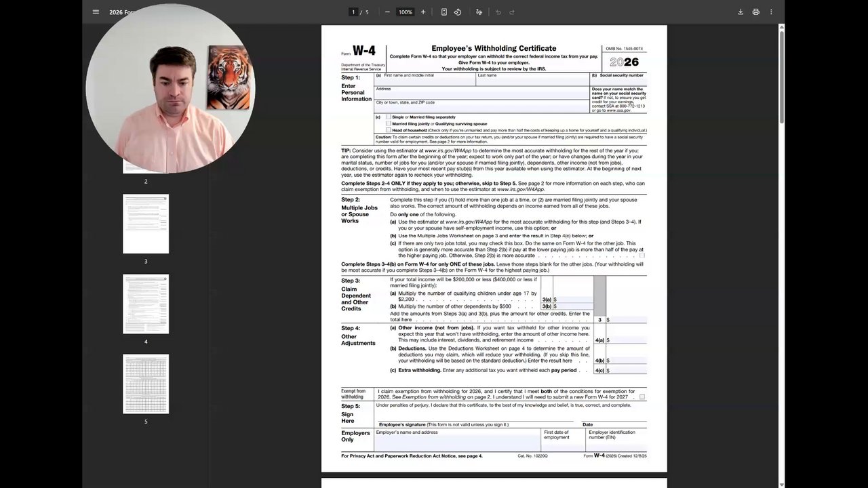Click the Step 3 total amount field
Image resolution: width=868 pixels, height=488 pixels.
point(626,319)
